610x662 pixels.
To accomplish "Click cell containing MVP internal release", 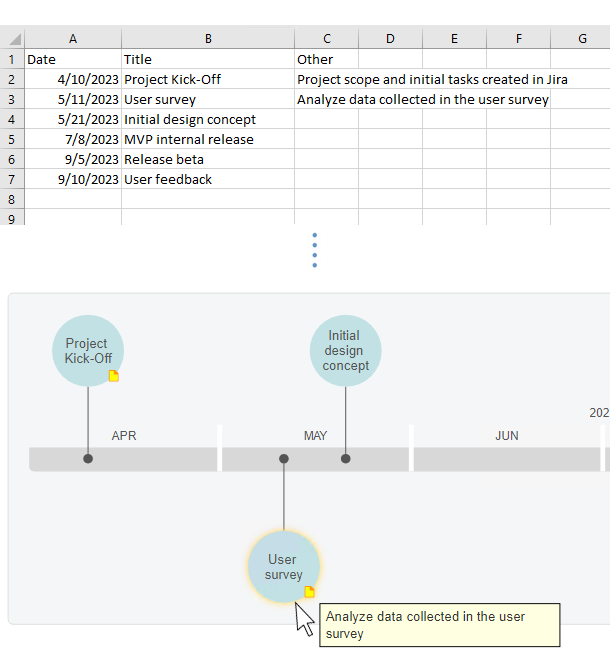I will pos(208,139).
